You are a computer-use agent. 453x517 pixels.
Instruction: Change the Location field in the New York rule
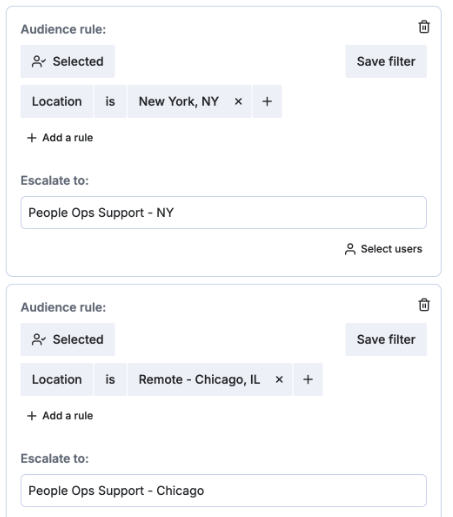pos(57,101)
